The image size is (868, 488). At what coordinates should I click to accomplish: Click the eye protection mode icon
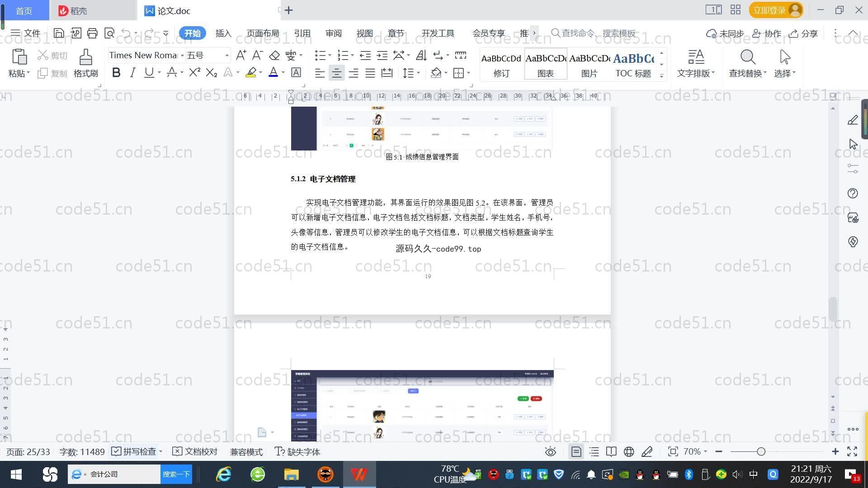pyautogui.click(x=550, y=451)
